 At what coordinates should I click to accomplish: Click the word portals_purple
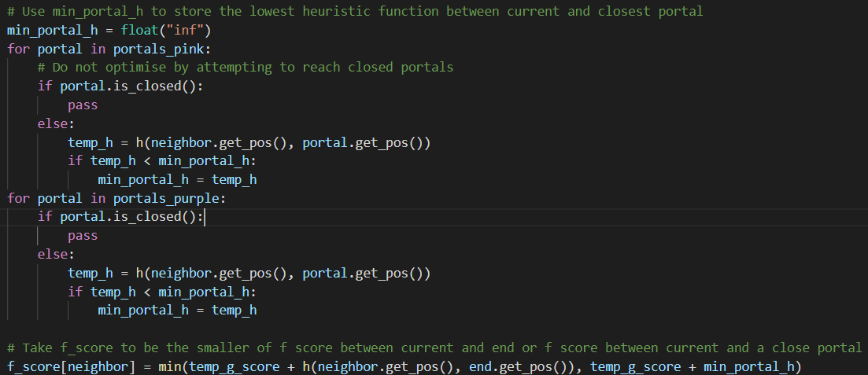coord(167,198)
